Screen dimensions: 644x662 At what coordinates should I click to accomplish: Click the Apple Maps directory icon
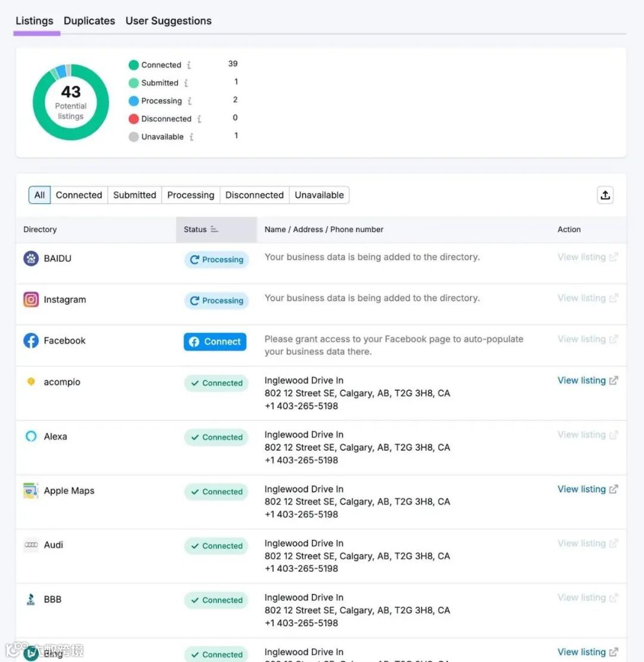[31, 491]
